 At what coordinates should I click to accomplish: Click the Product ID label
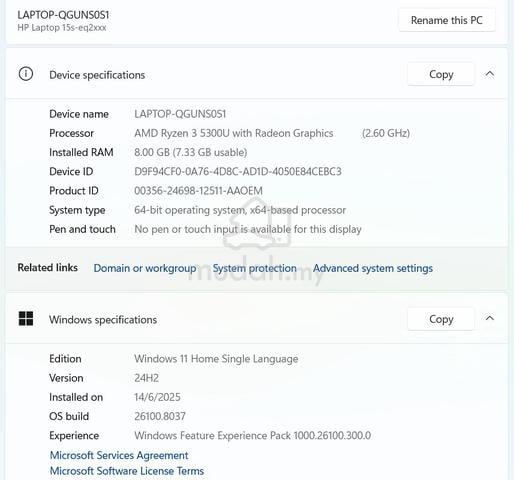(74, 191)
